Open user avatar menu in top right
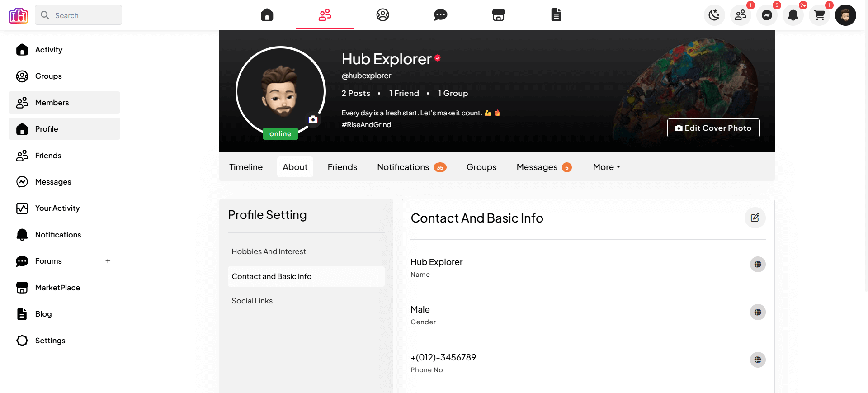This screenshot has width=868, height=393. coord(845,15)
